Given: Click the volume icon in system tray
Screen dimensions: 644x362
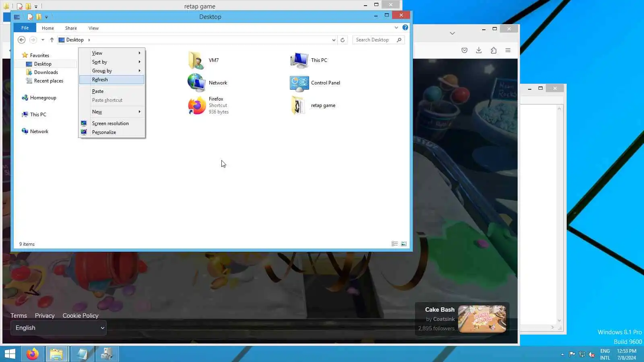Looking at the screenshot, I should point(592,354).
